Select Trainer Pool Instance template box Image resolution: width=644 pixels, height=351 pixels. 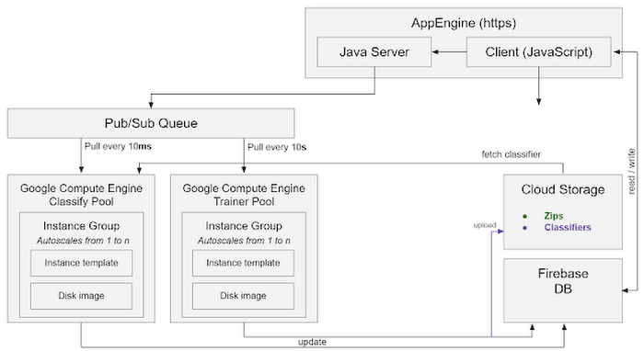tap(243, 263)
